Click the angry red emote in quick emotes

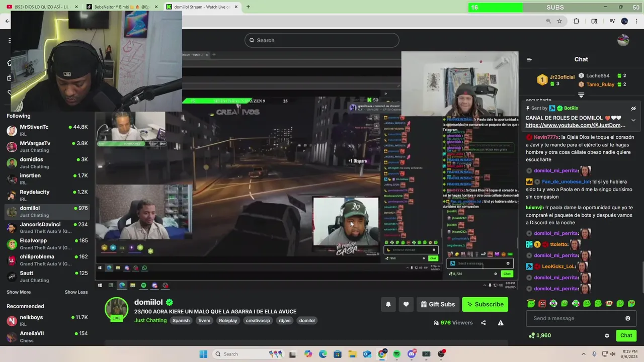click(x=542, y=303)
